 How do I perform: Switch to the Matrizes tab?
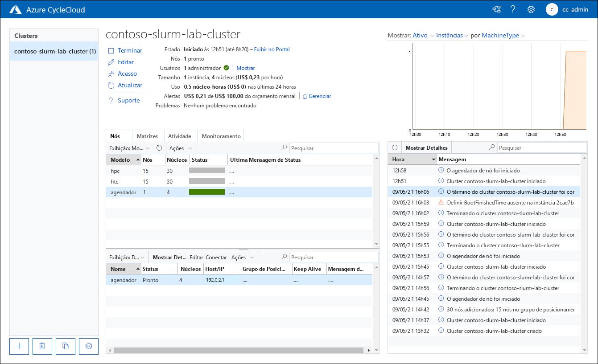click(x=147, y=136)
